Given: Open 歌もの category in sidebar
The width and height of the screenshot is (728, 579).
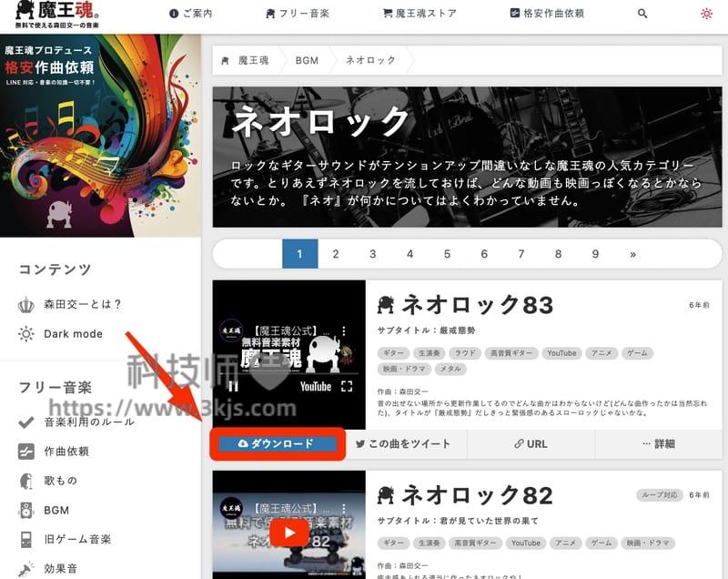Looking at the screenshot, I should point(60,480).
